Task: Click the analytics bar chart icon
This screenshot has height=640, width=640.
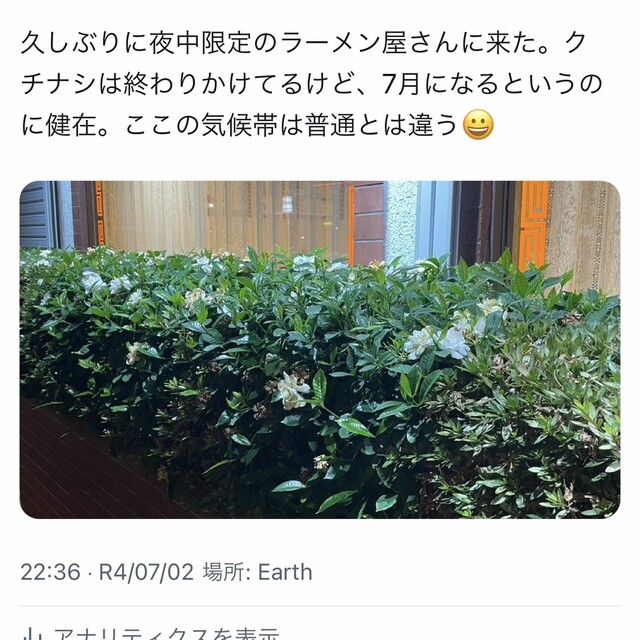Action: 31,635
